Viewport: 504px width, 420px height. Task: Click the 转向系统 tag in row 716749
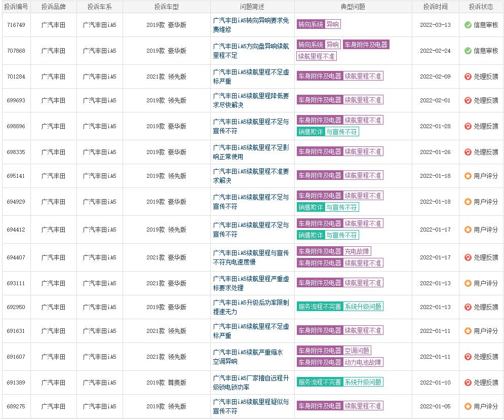(311, 24)
